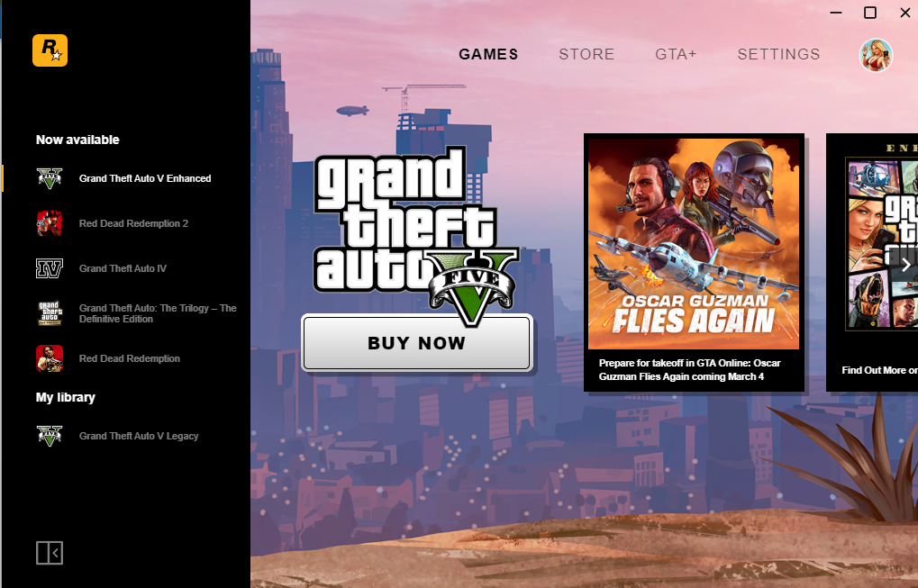Click the Oscar Guzman Flies Again artwork

pyautogui.click(x=693, y=243)
